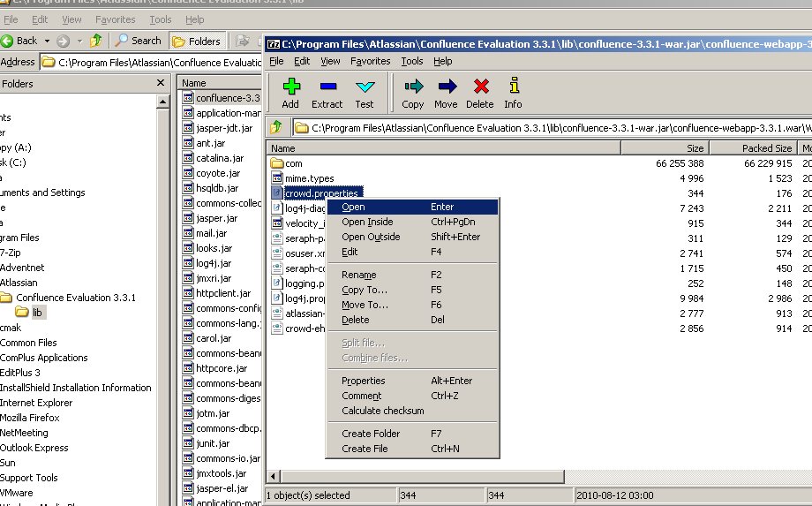812x506 pixels.
Task: Sort Explorer file list by Name header
Action: pyautogui.click(x=220, y=83)
